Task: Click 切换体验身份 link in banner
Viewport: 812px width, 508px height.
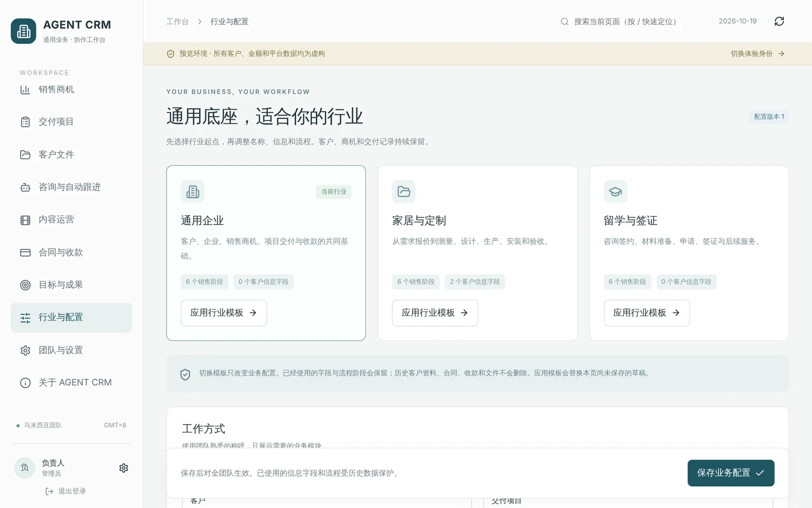Action: [757, 54]
